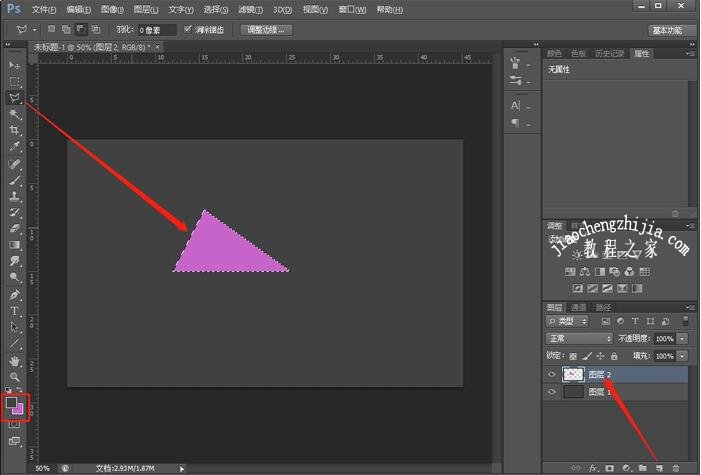Click the create new layer icon

658,467
